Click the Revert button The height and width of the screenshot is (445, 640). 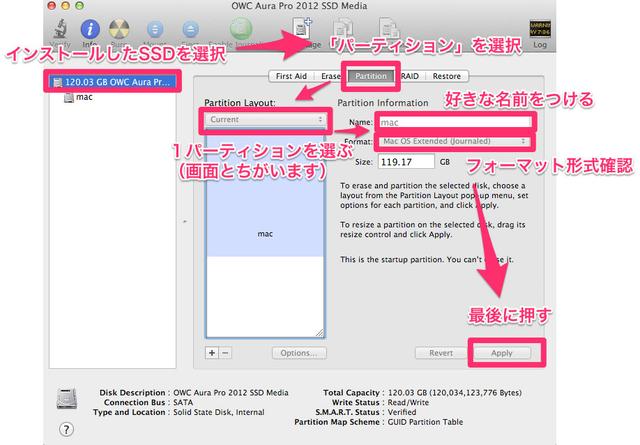(x=441, y=353)
